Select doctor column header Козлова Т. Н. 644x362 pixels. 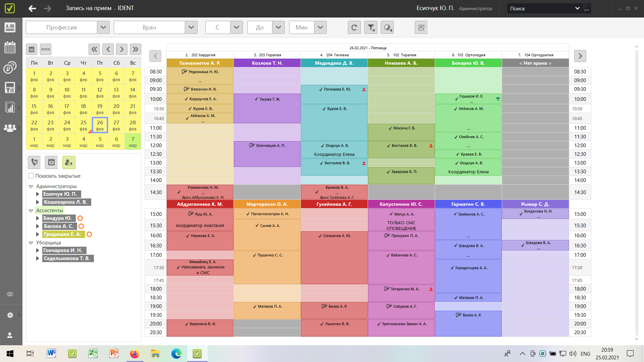tap(267, 63)
